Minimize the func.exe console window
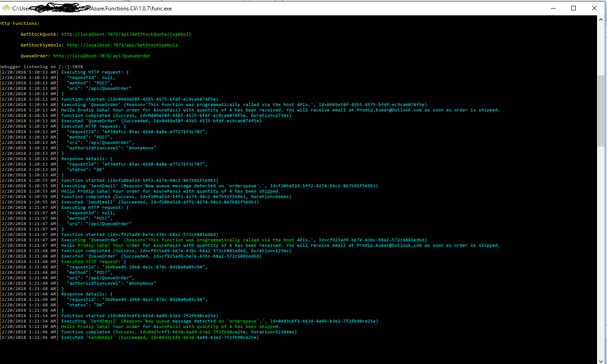The height and width of the screenshot is (364, 607). [x=553, y=8]
